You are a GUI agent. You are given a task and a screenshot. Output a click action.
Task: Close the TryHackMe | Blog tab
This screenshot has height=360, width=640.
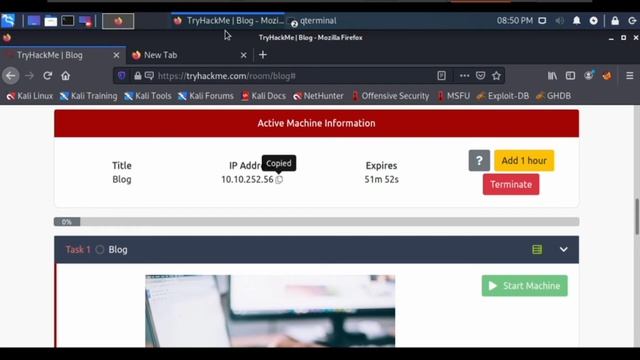[x=116, y=55]
